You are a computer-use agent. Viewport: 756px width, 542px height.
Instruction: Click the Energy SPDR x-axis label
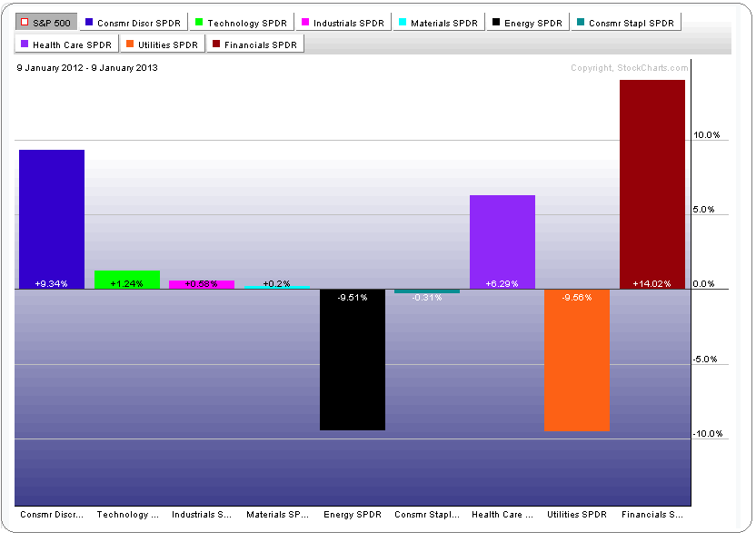(353, 515)
